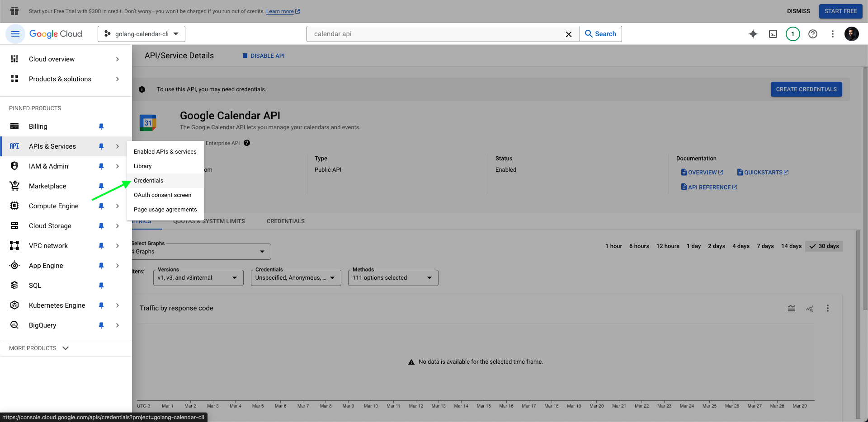Viewport: 868px width, 422px height.
Task: Open the Methods filter dropdown
Action: [393, 278]
